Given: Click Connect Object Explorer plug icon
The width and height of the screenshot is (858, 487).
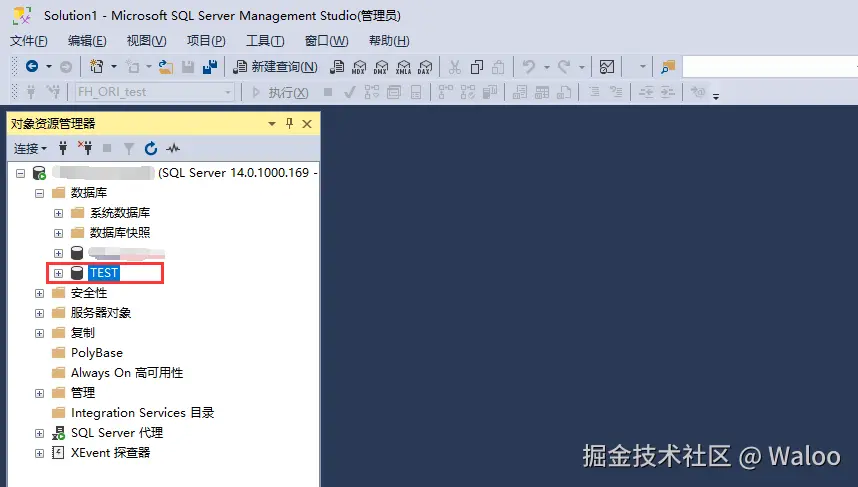Looking at the screenshot, I should pos(63,148).
